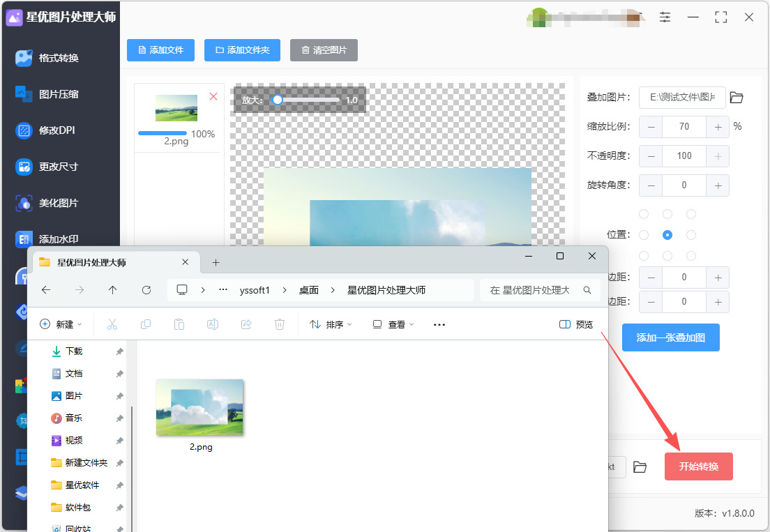
Task: Click the chevron after 桌面 in address bar
Action: pos(333,290)
